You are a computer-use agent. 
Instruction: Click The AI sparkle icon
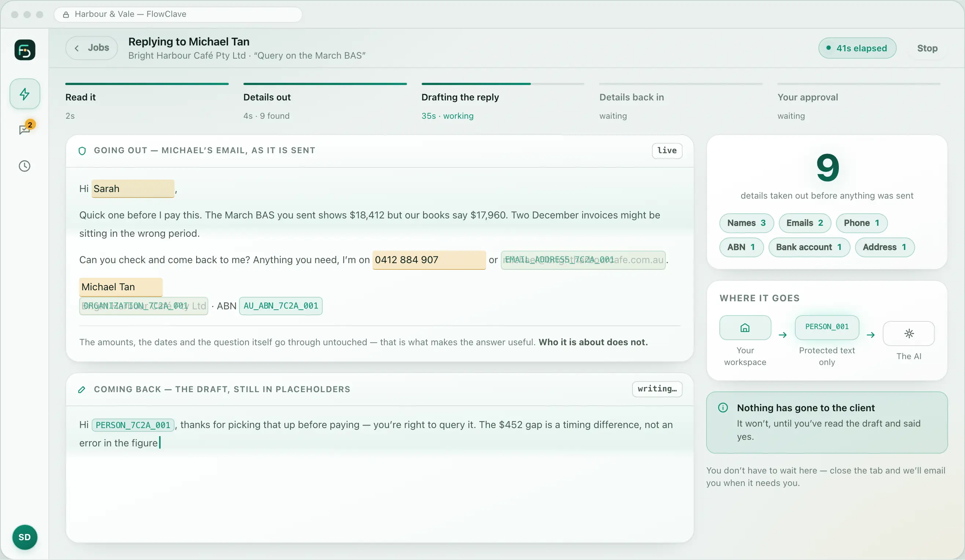(909, 334)
